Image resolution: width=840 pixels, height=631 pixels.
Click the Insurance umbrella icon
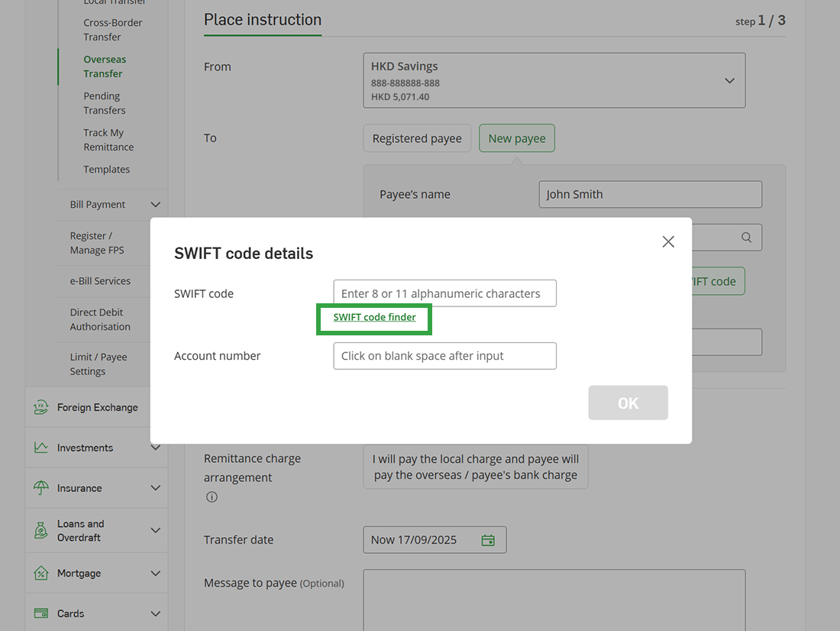pyautogui.click(x=40, y=488)
